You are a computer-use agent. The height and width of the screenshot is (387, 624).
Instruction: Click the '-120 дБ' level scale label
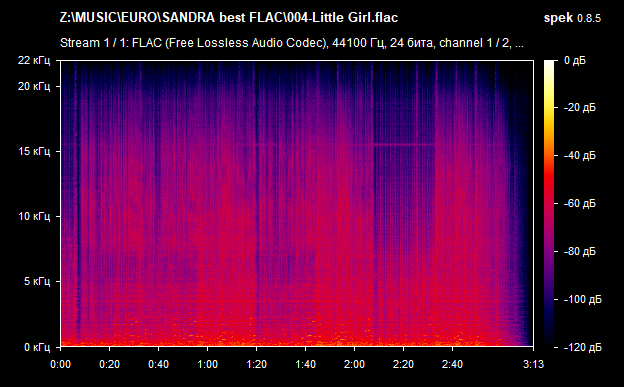pyautogui.click(x=582, y=348)
